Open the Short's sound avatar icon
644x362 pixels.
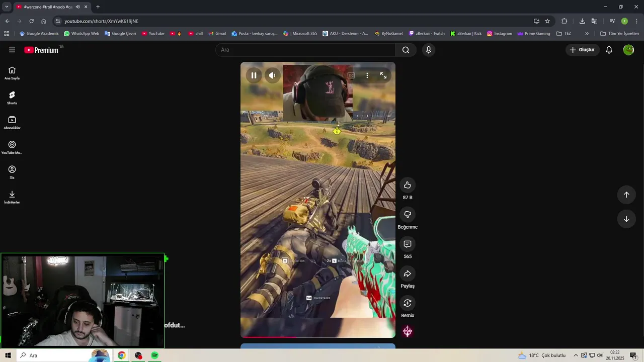[x=408, y=331]
